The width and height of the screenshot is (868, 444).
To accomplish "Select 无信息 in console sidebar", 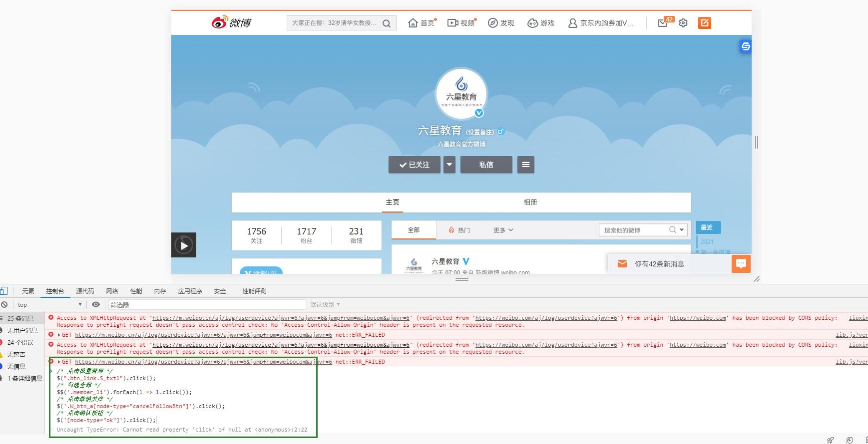I will point(22,366).
